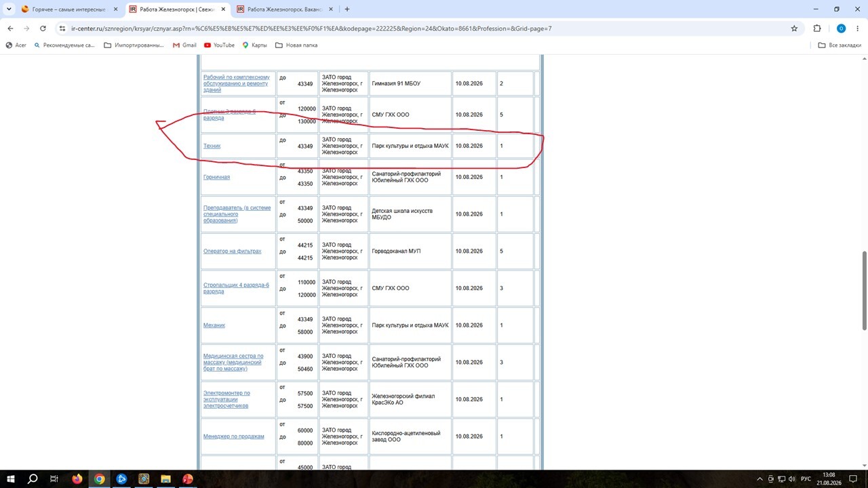Click 'Железногорский филиал КрасЭКо АО' cell
This screenshot has height=488, width=868.
pos(410,400)
